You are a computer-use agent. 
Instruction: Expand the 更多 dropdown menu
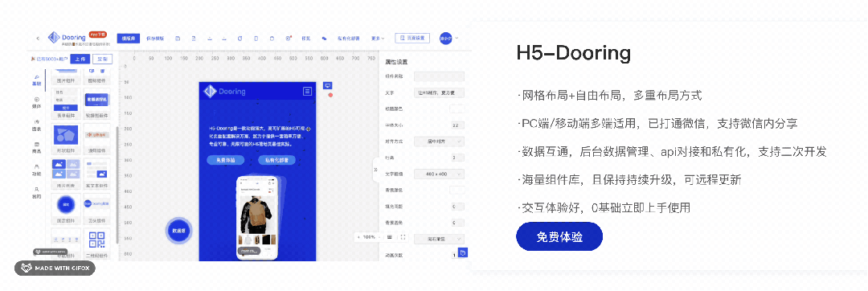(x=378, y=38)
